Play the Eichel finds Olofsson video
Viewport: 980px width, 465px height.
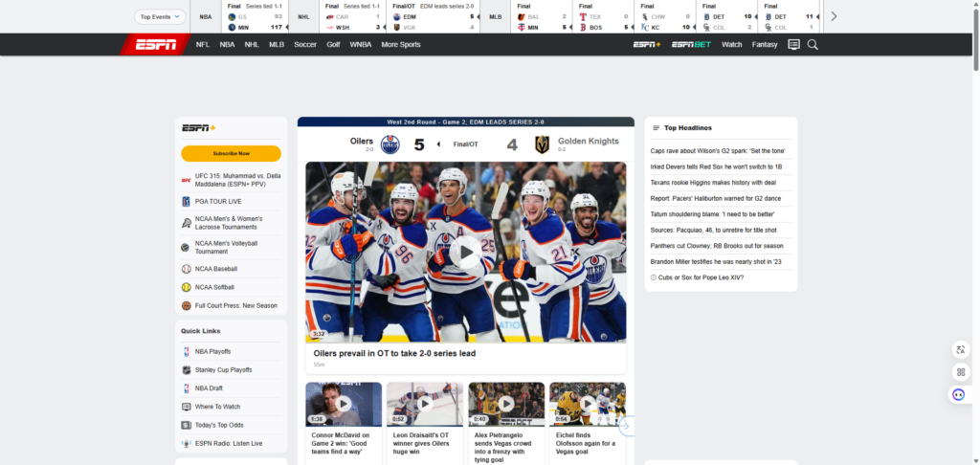tap(588, 404)
